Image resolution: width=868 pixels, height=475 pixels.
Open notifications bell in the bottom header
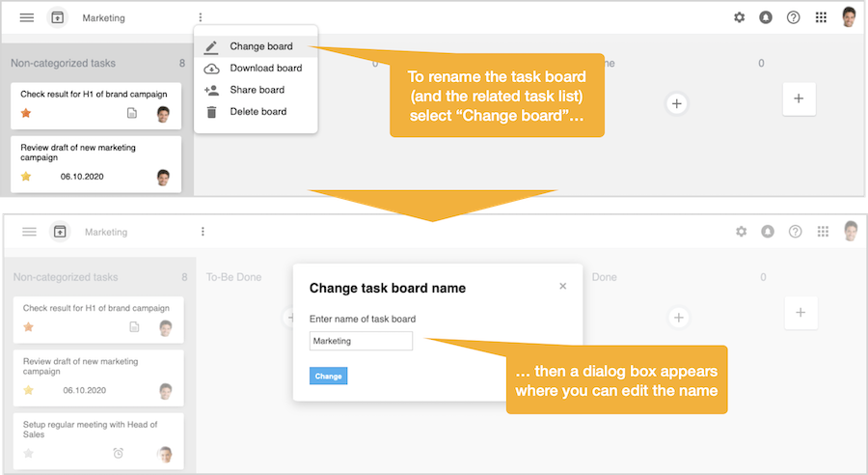pos(768,232)
